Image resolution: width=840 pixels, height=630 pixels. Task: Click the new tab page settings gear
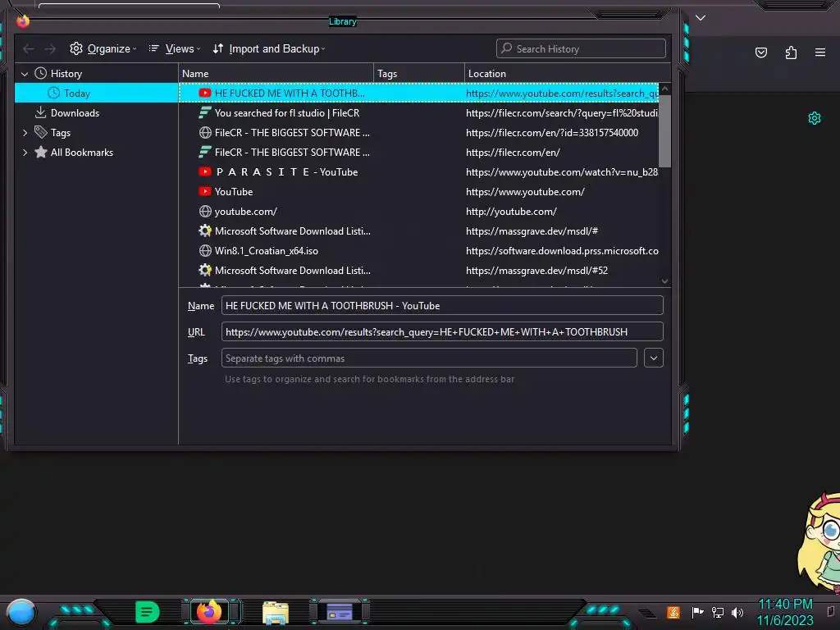click(x=815, y=118)
